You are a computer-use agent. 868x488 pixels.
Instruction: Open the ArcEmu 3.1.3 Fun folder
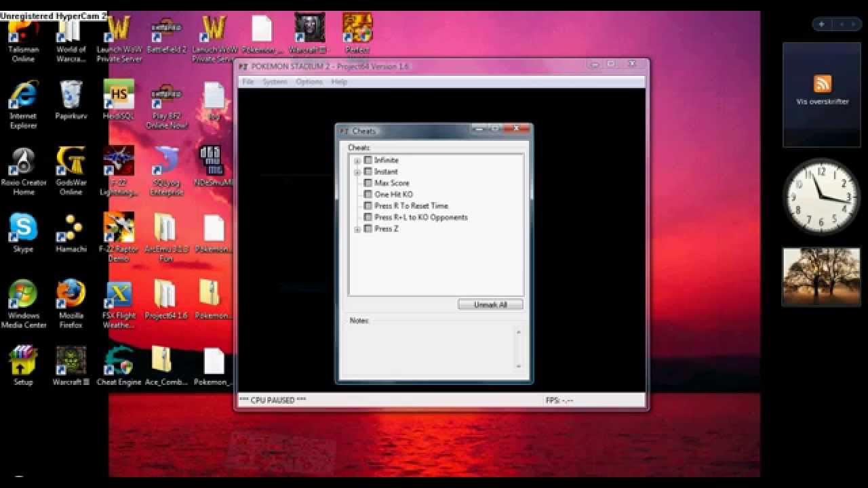(166, 239)
